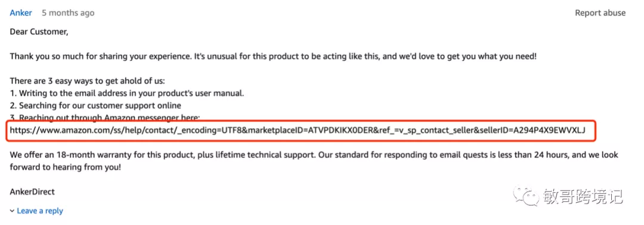The height and width of the screenshot is (225, 644).
Task: Click the "forward to hearing from you!" line
Action: (x=66, y=168)
